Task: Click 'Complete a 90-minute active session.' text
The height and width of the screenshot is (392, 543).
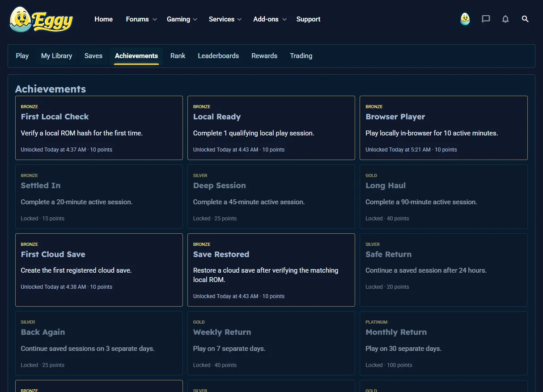Action: (x=421, y=202)
